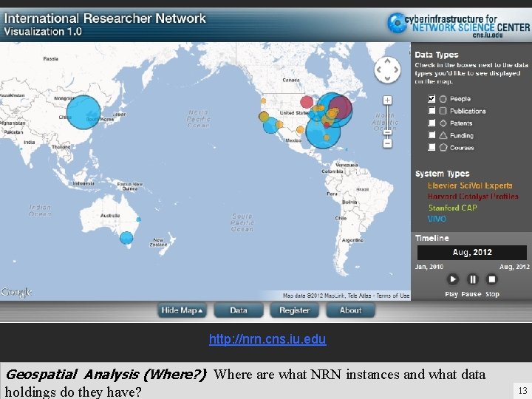Pause the timeline animation
532x399 pixels.
point(472,279)
